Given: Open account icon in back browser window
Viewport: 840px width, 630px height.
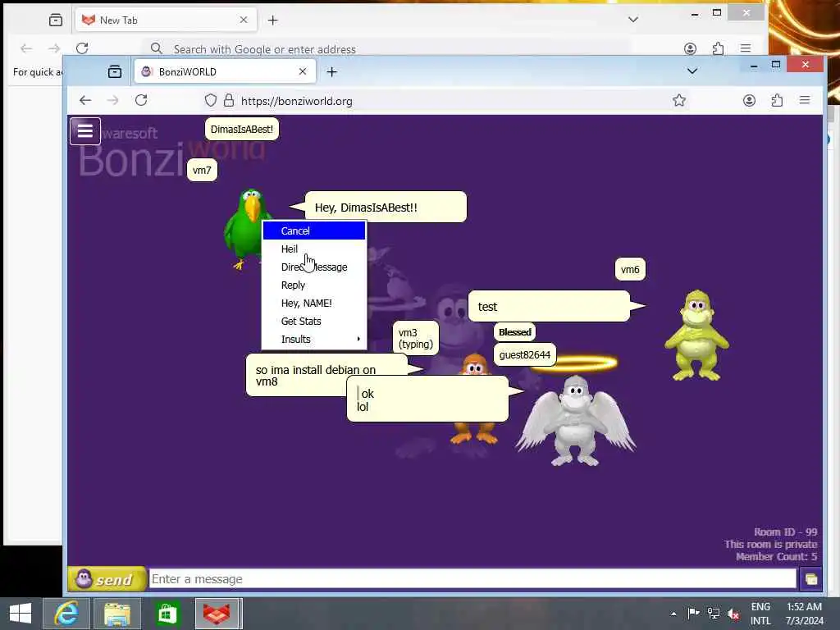Looking at the screenshot, I should click(x=690, y=48).
